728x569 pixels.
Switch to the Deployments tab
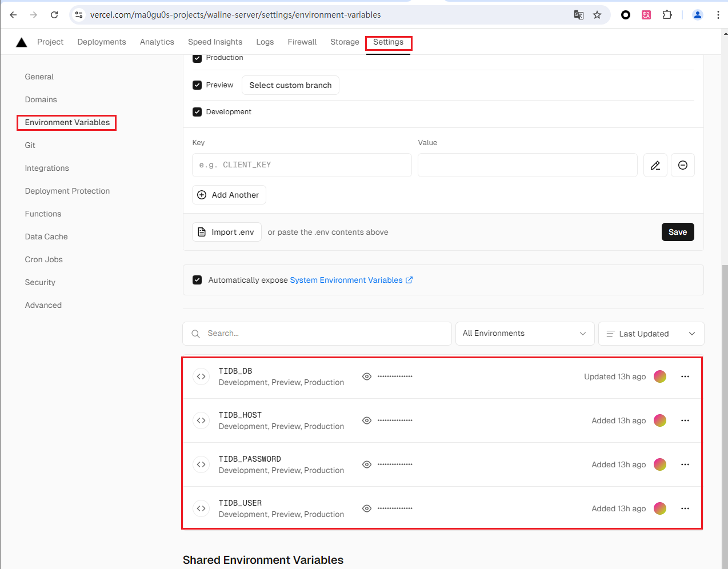[x=102, y=42]
